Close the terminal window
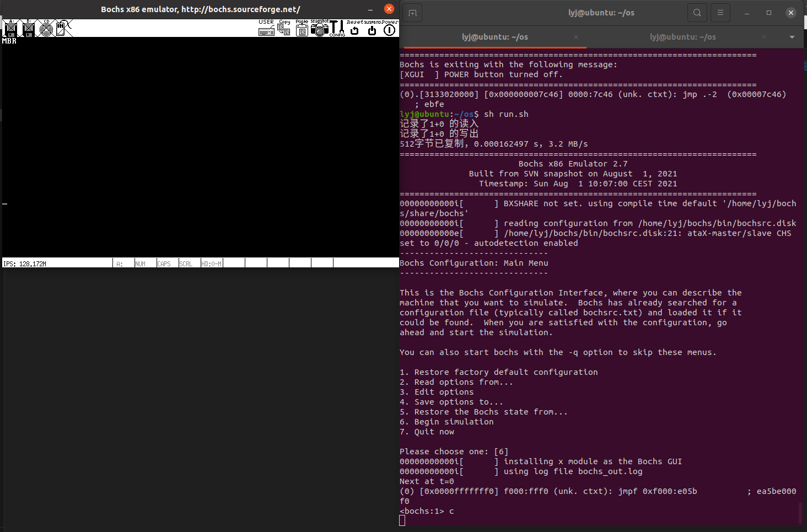The width and height of the screenshot is (807, 532). pos(791,13)
